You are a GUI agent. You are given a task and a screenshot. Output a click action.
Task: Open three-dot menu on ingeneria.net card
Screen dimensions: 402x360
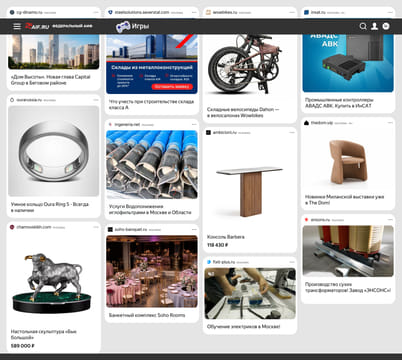(x=194, y=124)
